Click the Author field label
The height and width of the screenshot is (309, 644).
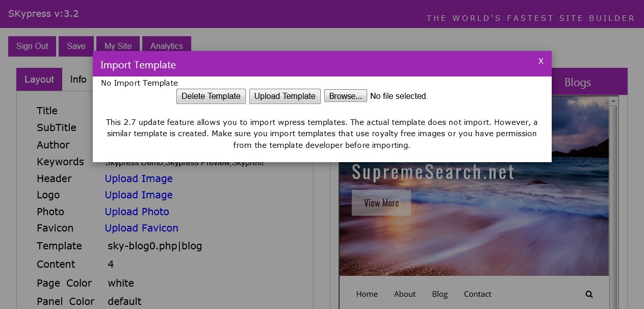[53, 145]
